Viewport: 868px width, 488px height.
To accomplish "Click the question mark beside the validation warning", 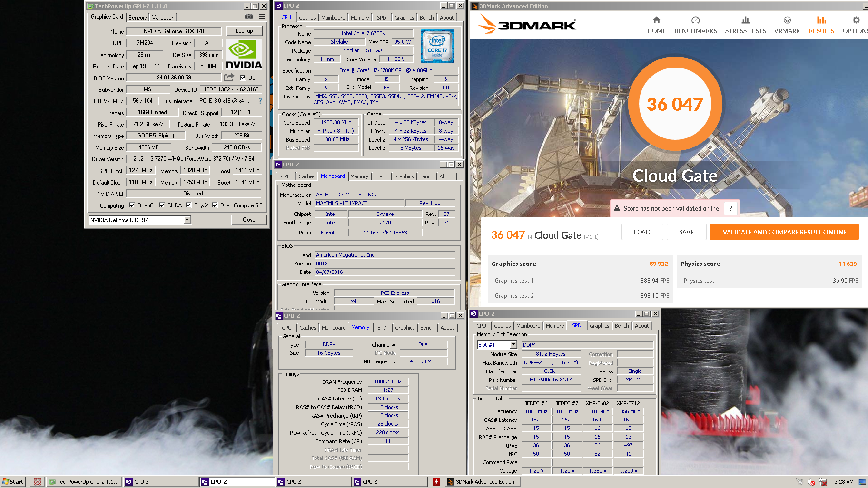I will 730,208.
